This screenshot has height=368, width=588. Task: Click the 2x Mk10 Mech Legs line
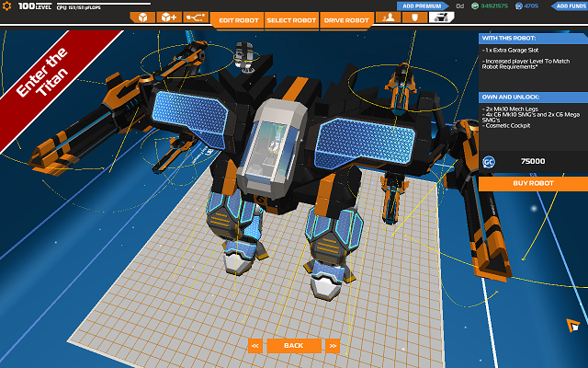(510, 109)
